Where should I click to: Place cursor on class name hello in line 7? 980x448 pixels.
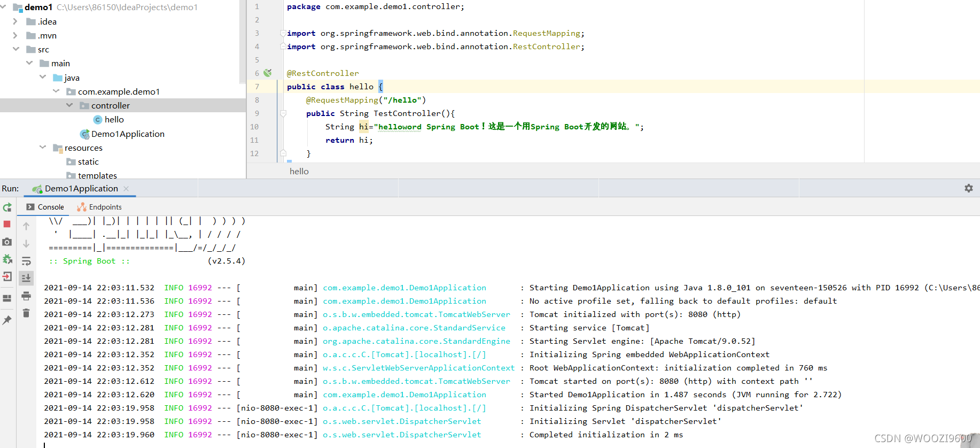[x=361, y=87]
